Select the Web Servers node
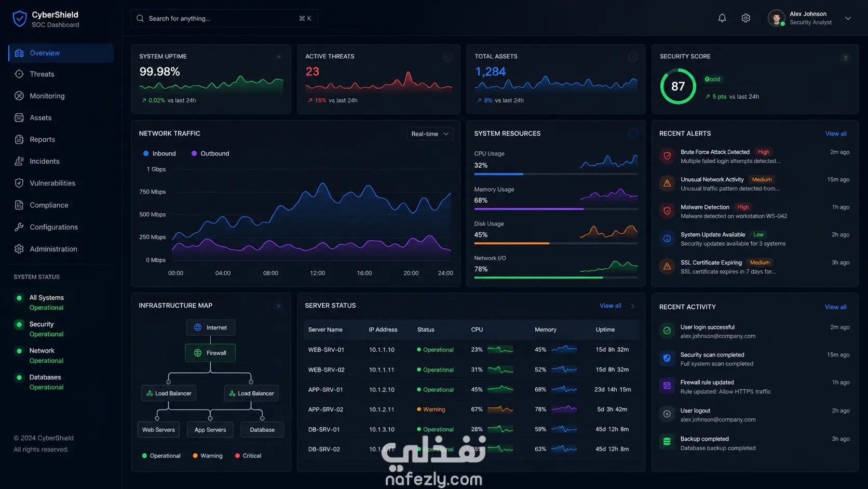 (x=158, y=430)
